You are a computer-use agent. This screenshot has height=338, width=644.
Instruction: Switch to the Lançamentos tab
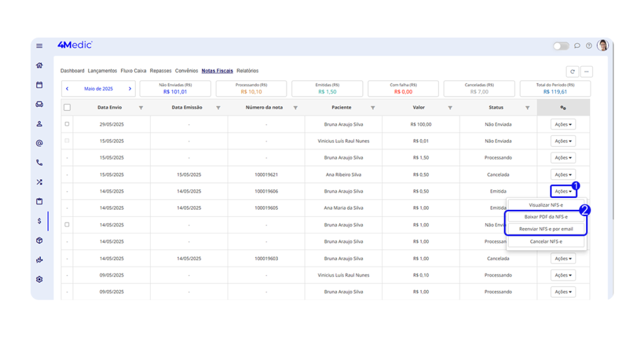tap(103, 71)
